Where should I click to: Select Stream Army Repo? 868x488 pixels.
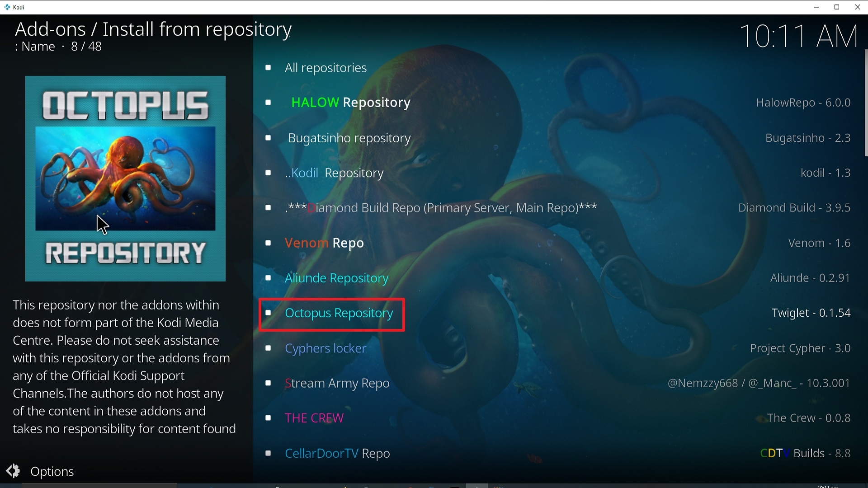tap(337, 383)
